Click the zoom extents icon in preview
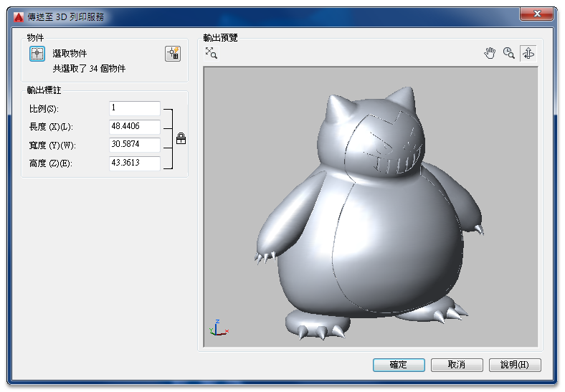Screen dimensions: 565x392 pyautogui.click(x=212, y=53)
